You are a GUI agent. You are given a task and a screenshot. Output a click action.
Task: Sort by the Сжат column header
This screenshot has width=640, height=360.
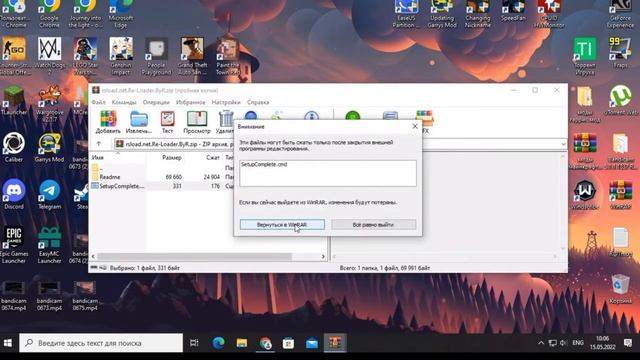(x=213, y=158)
